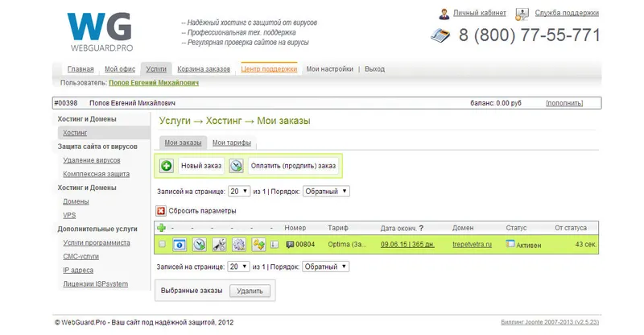The height and width of the screenshot is (335, 644).
Task: Click Сбросить параметры link
Action: pos(203,211)
